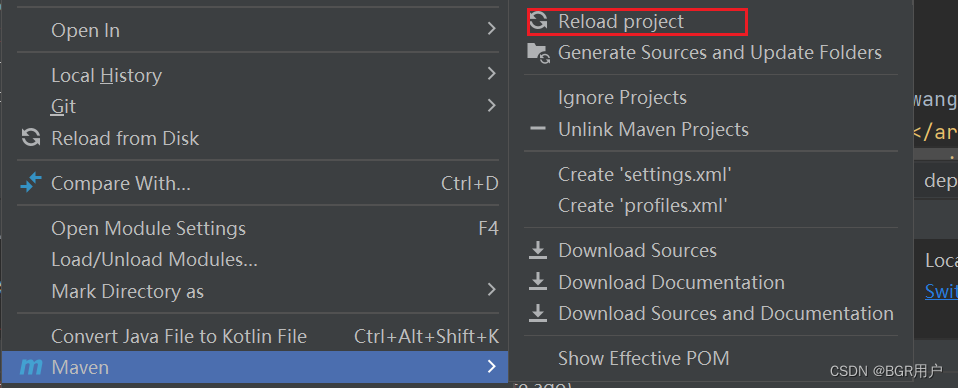This screenshot has width=958, height=388.
Task: Expand the Local History submenu arrow
Action: click(x=492, y=74)
